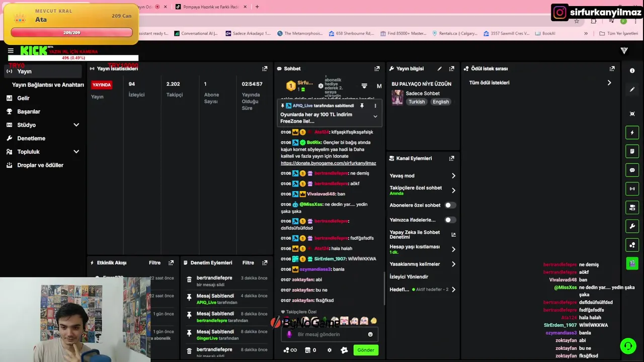Open Yavaş mod settings arrow

tap(453, 175)
